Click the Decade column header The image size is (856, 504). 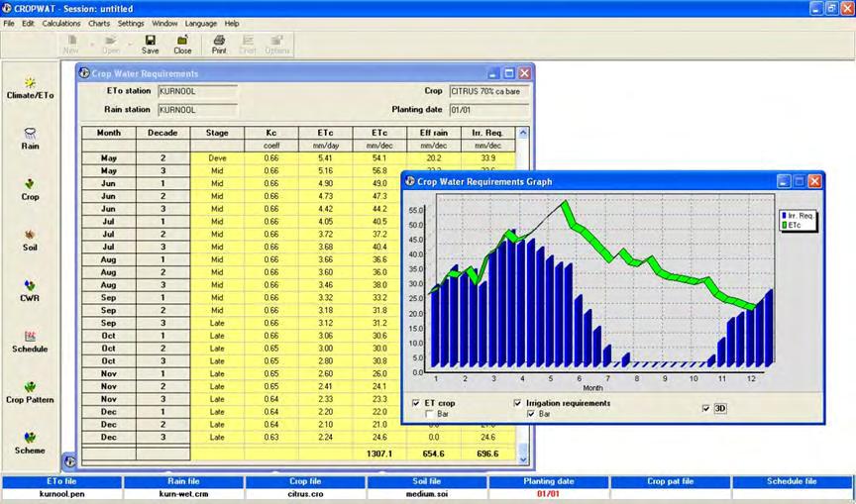[162, 133]
